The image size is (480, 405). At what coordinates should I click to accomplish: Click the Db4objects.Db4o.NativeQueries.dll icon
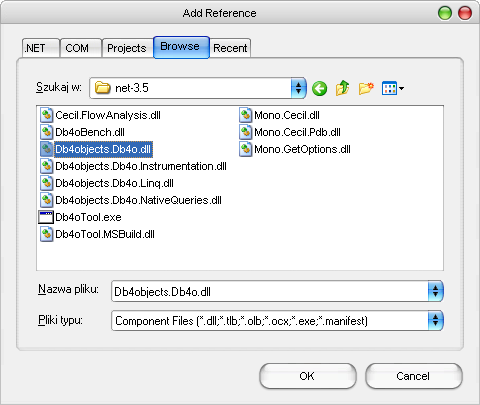tap(46, 200)
